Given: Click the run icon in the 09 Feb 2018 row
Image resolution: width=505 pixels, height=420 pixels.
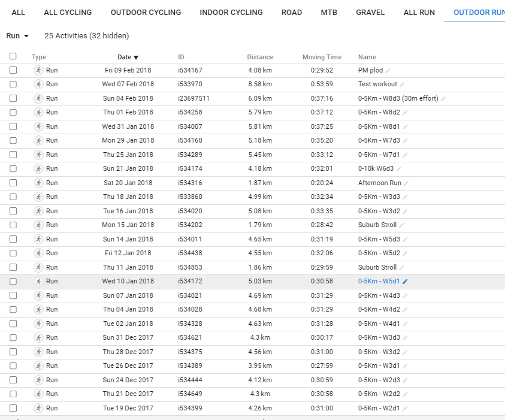Looking at the screenshot, I should point(39,70).
